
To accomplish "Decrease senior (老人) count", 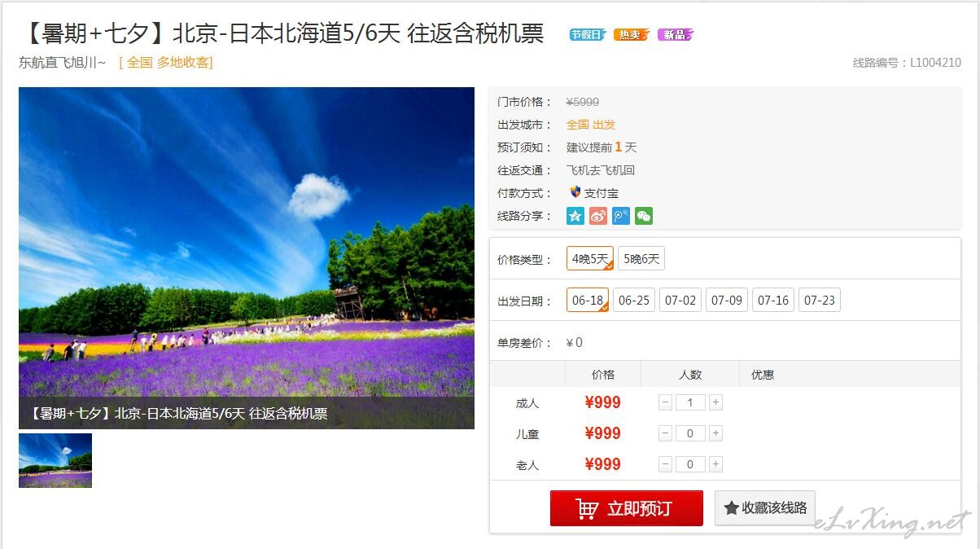I will 665,464.
